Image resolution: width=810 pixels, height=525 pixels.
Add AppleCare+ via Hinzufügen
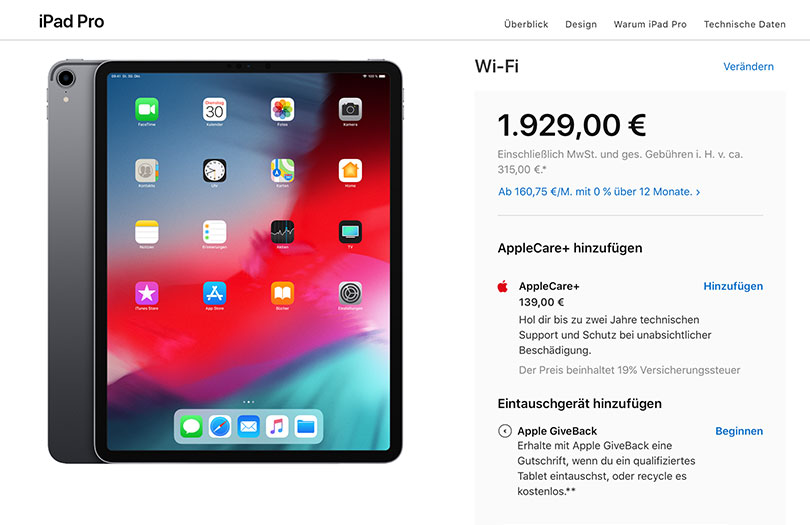(733, 286)
